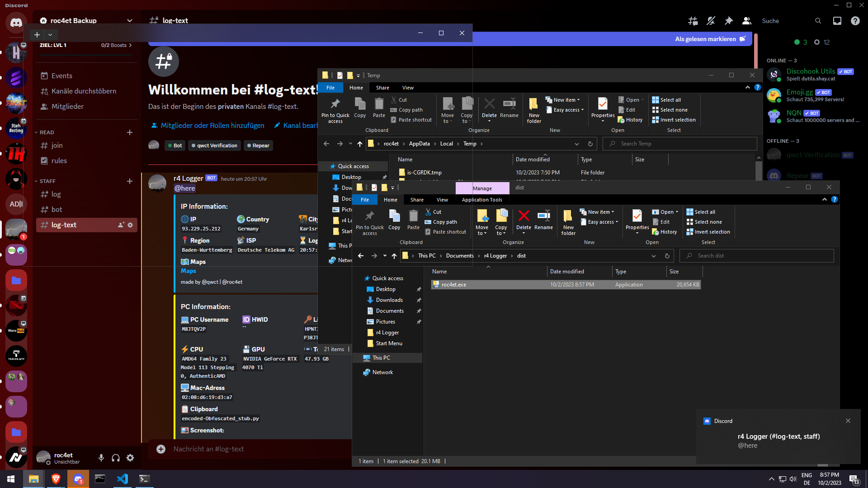This screenshot has height=488, width=868.
Task: Open Discord help icon
Action: click(x=855, y=21)
